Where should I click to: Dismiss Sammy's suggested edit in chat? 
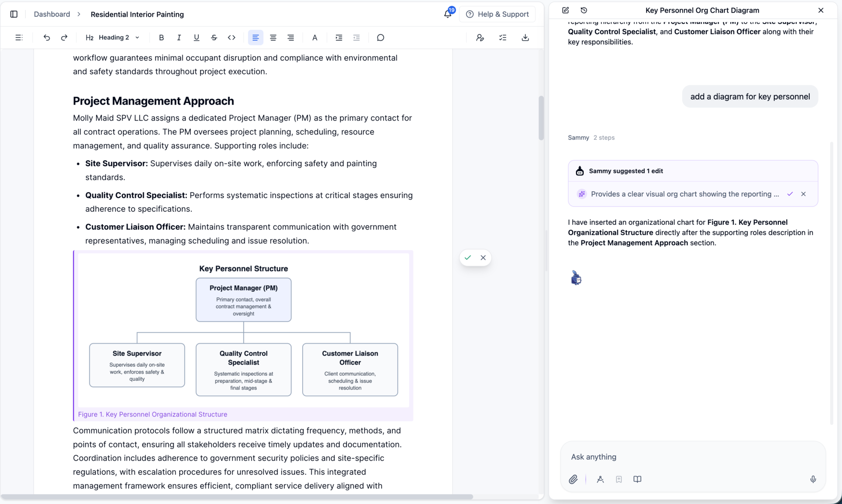[803, 194]
